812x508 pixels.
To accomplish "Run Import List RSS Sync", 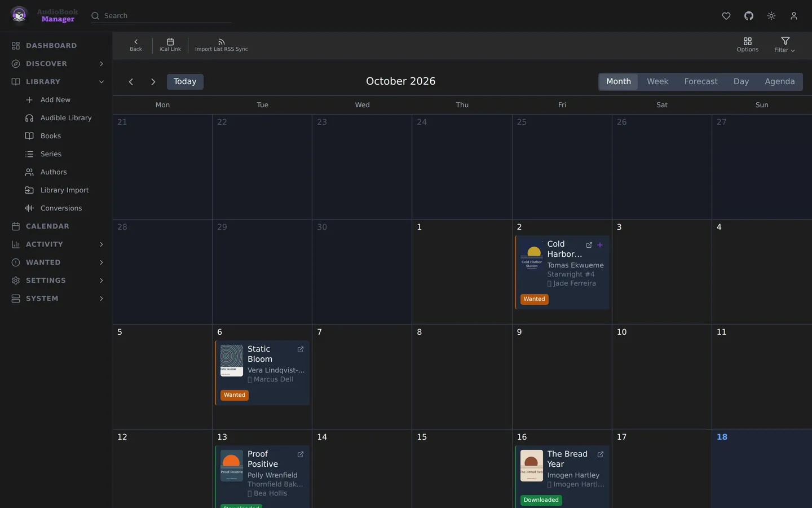I will coord(222,45).
